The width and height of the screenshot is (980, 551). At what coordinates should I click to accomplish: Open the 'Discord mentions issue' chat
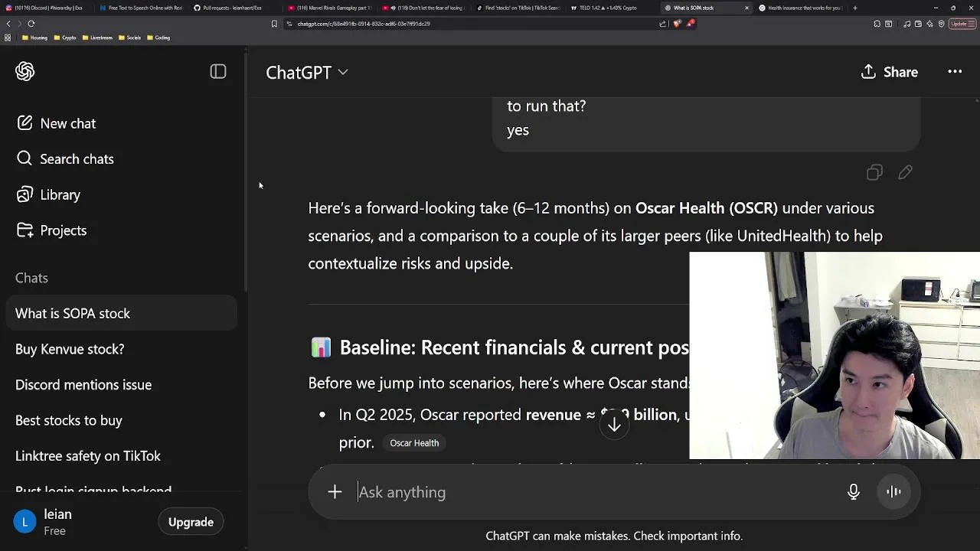[x=122, y=385]
